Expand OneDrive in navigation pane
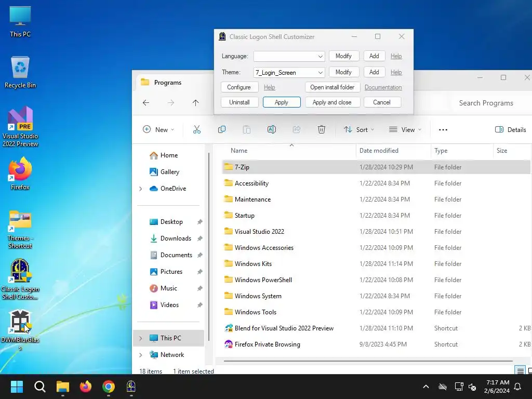The height and width of the screenshot is (399, 532). tap(140, 189)
